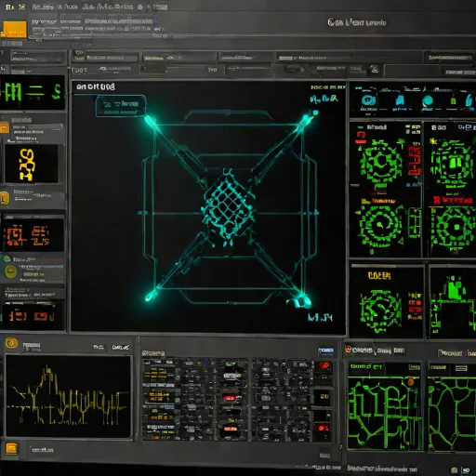Select the yellow round icon in left sidebar
The height and width of the screenshot is (476, 476).
pos(10,271)
